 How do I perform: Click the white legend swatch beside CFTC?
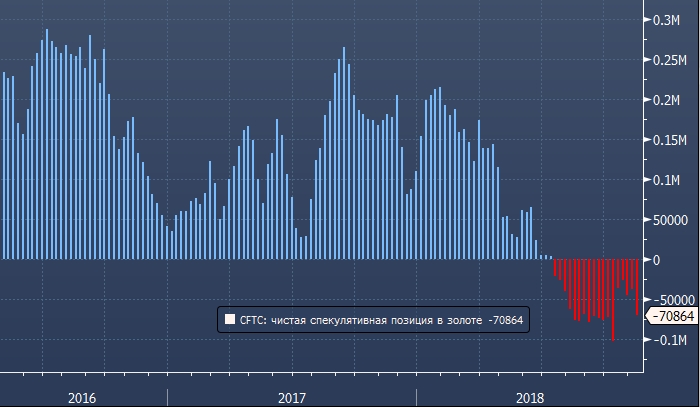(x=230, y=321)
